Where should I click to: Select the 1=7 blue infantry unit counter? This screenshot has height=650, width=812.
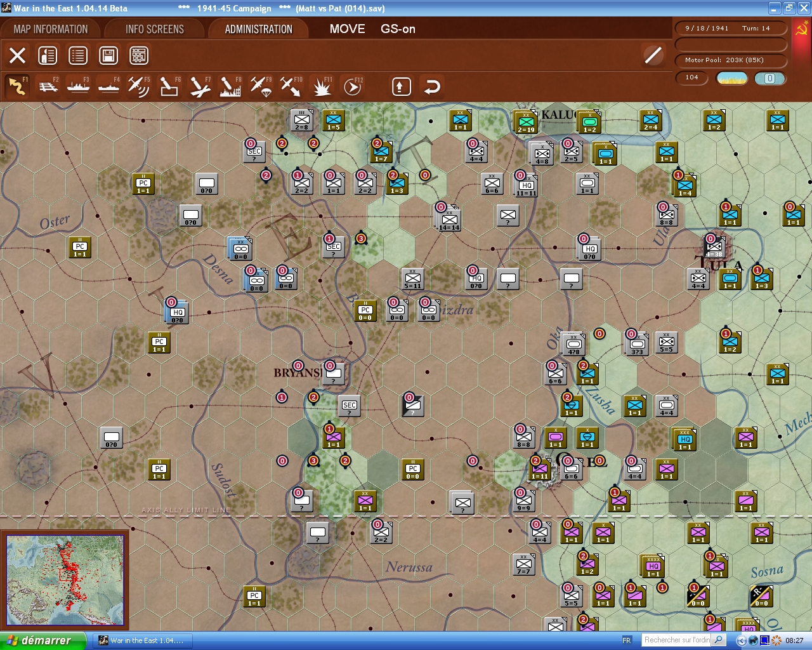pyautogui.click(x=381, y=152)
